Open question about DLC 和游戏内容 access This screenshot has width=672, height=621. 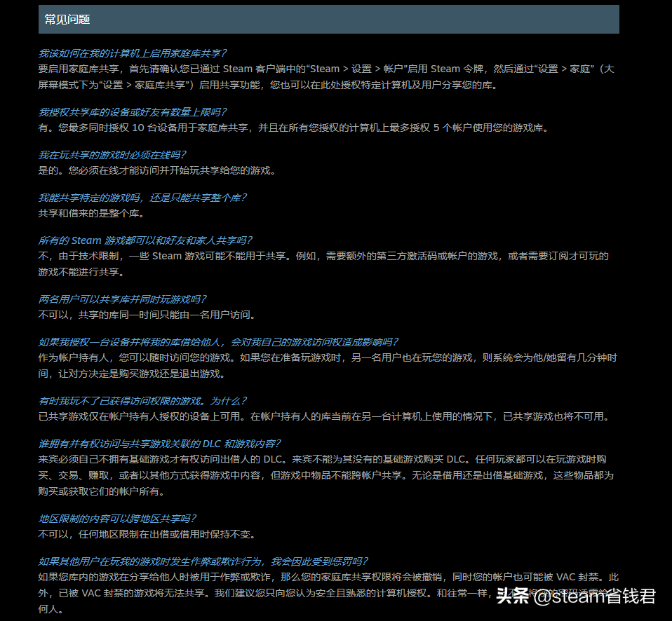160,444
